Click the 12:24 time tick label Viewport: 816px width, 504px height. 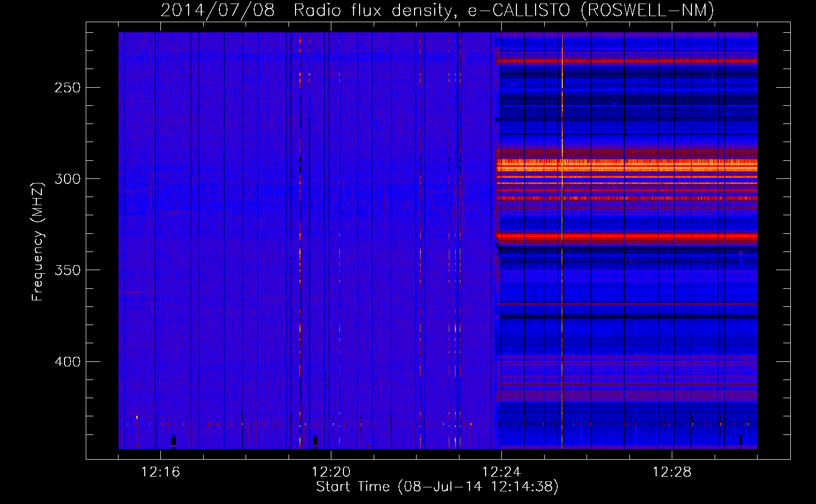(x=501, y=472)
